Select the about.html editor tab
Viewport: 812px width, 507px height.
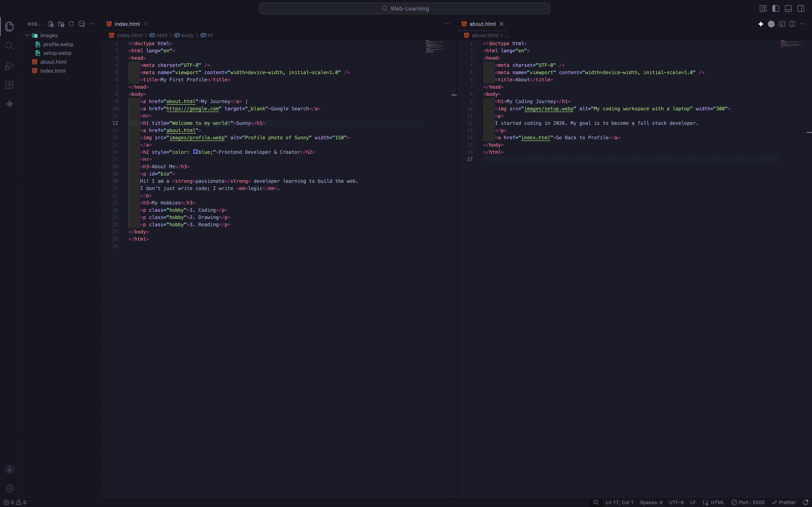point(482,24)
